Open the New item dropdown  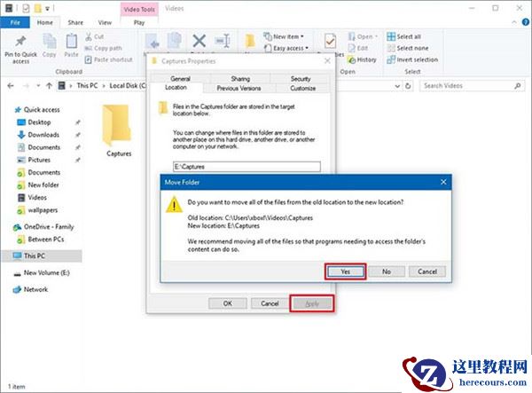(284, 36)
